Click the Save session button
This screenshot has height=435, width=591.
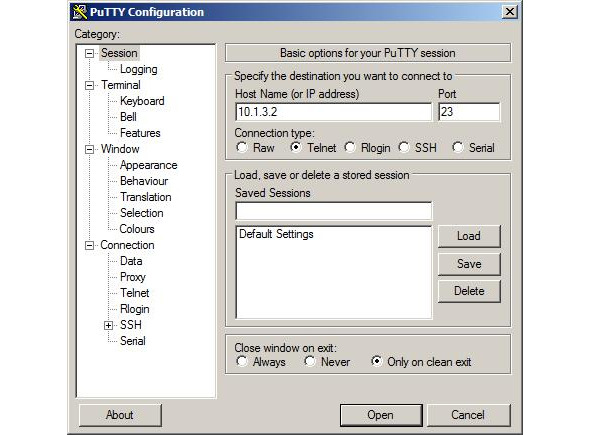[469, 264]
